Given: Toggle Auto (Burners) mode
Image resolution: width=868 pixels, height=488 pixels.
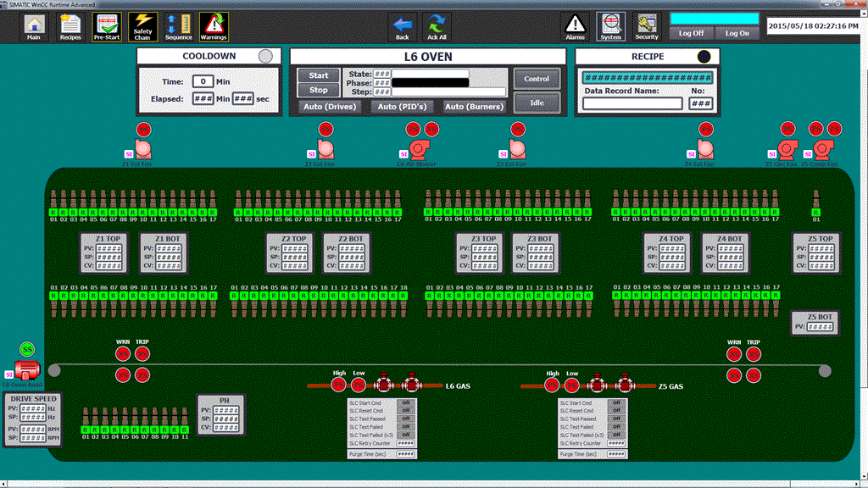Looking at the screenshot, I should tap(475, 107).
